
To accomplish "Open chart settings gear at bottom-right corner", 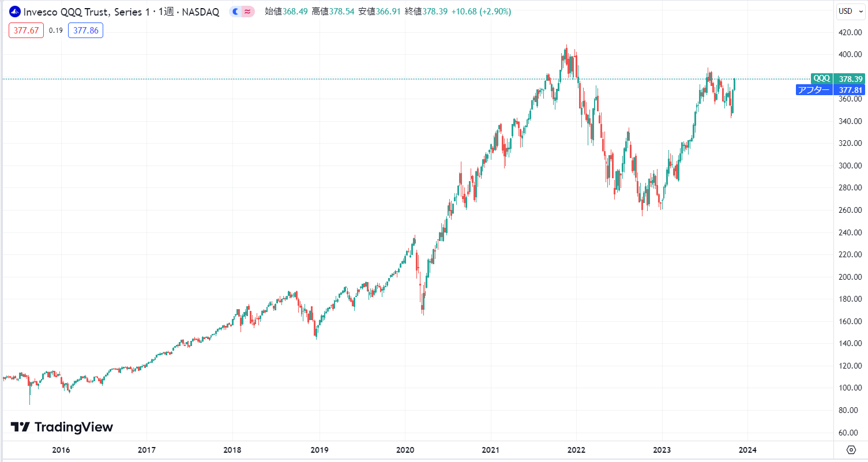I will coord(851,450).
